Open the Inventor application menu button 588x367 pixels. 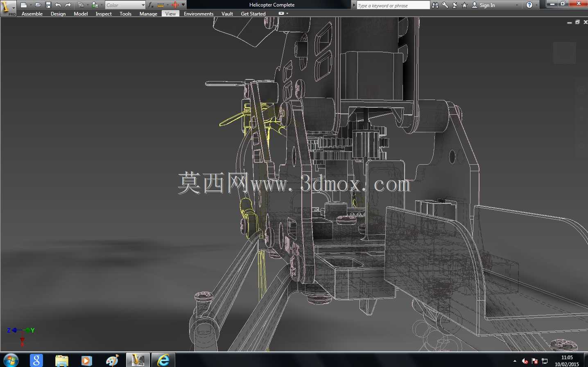[x=8, y=8]
